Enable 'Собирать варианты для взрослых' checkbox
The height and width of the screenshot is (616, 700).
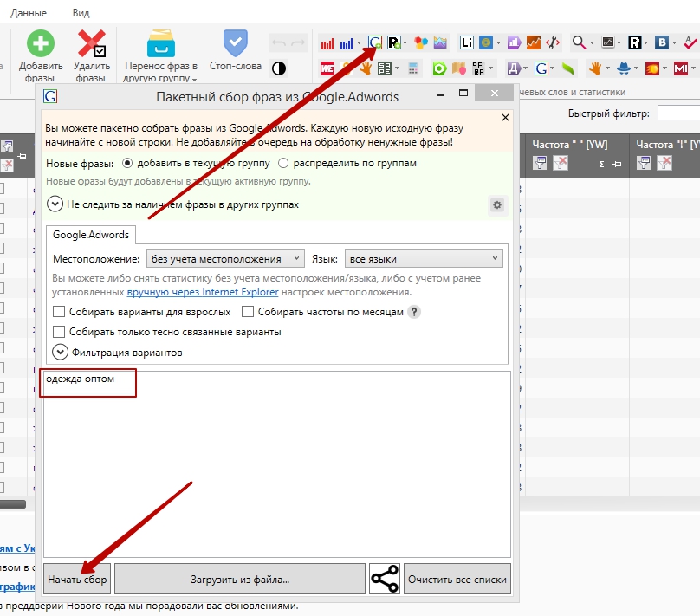[x=59, y=312]
